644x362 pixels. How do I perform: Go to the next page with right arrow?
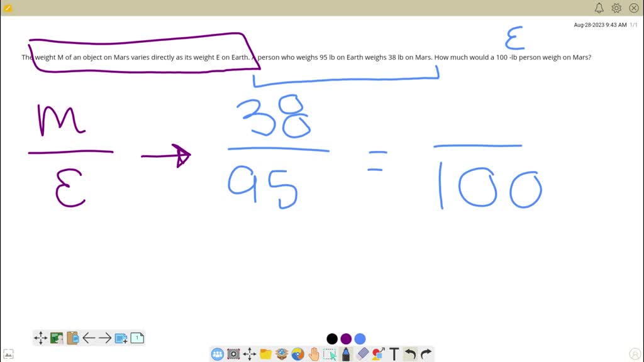(105, 338)
